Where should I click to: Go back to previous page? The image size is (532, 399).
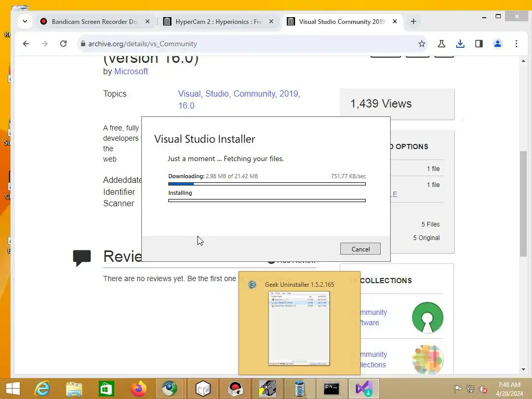(26, 44)
